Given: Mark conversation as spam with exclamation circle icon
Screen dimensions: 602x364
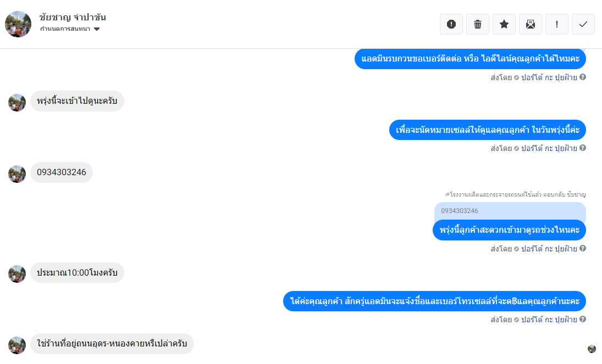Looking at the screenshot, I should point(451,24).
